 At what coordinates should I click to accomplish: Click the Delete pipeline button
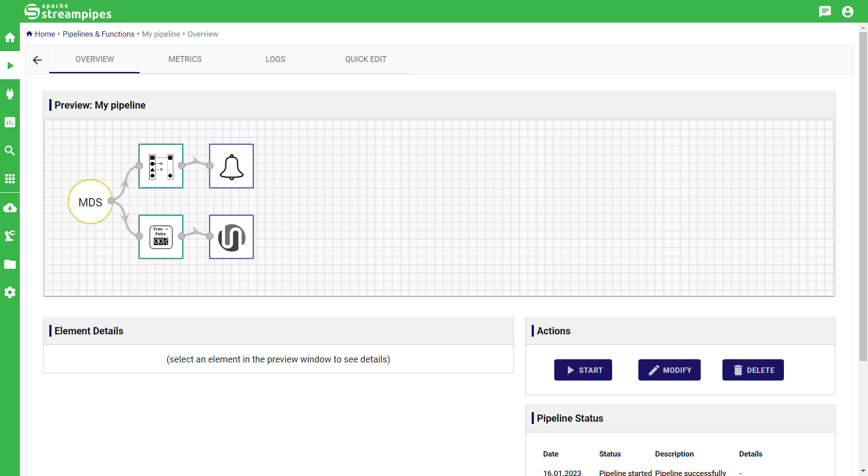pos(753,370)
